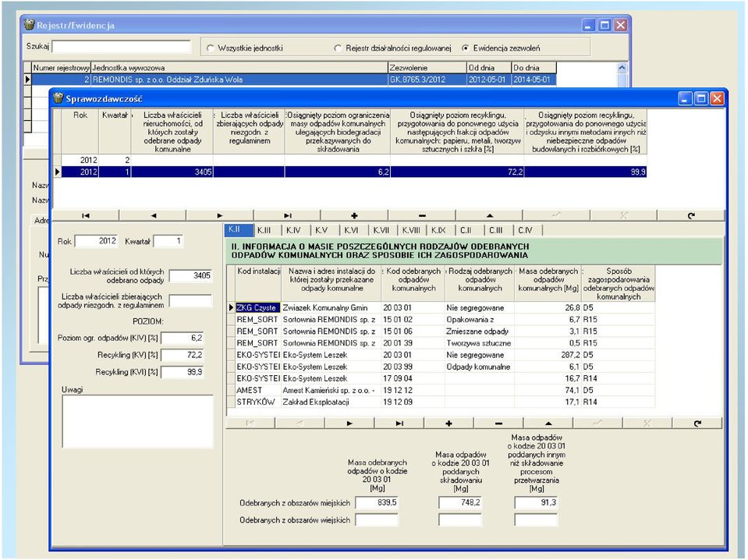Add installation row with lower plus button
Image resolution: width=748 pixels, height=560 pixels.
pos(449,423)
